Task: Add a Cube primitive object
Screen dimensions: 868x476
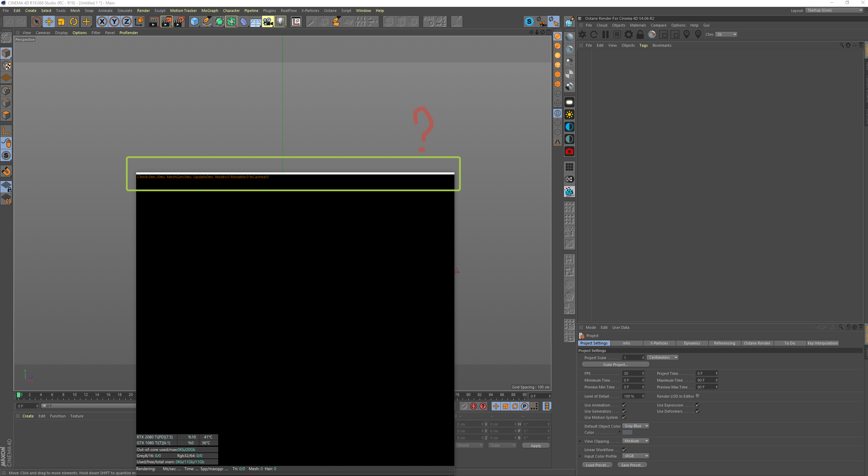Action: [194, 22]
